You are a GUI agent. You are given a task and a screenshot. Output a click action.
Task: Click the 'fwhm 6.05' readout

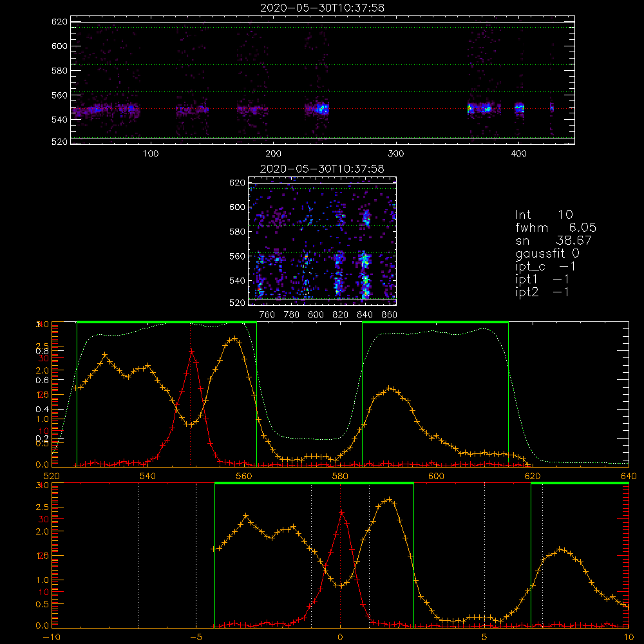(x=556, y=227)
